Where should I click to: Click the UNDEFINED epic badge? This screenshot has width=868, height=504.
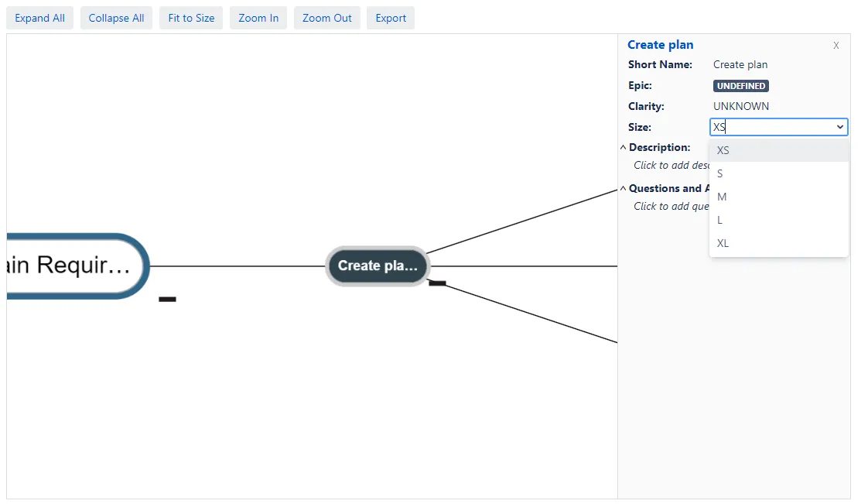(x=740, y=86)
